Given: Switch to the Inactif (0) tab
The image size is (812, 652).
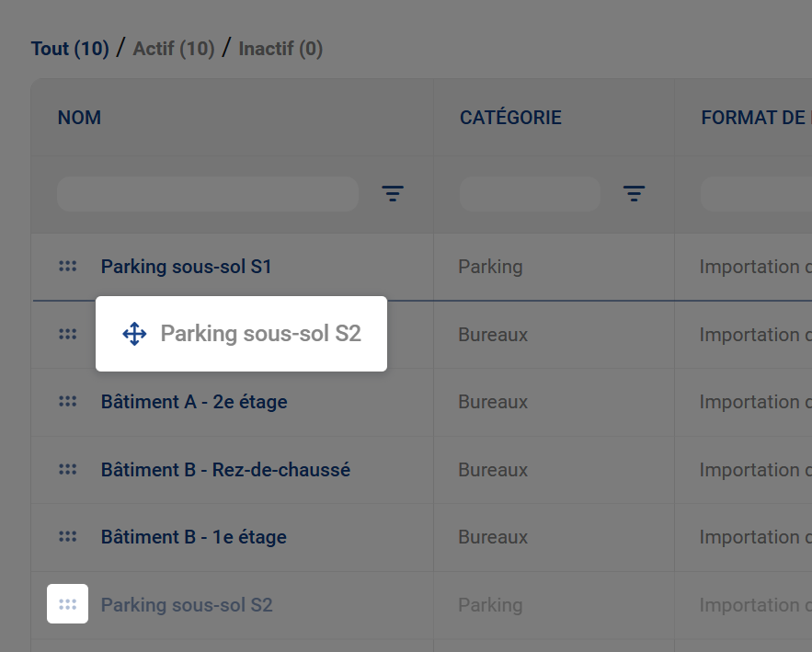Looking at the screenshot, I should [x=280, y=49].
